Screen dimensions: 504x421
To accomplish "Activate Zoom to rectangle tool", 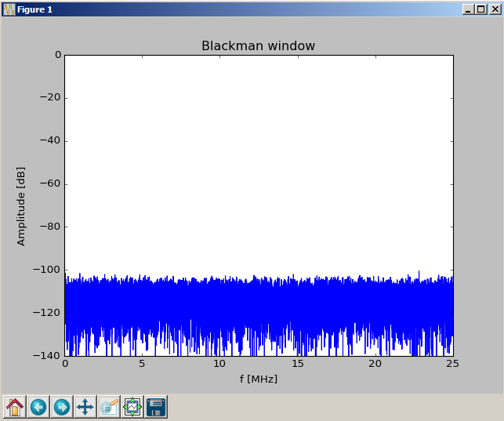I will pyautogui.click(x=109, y=407).
